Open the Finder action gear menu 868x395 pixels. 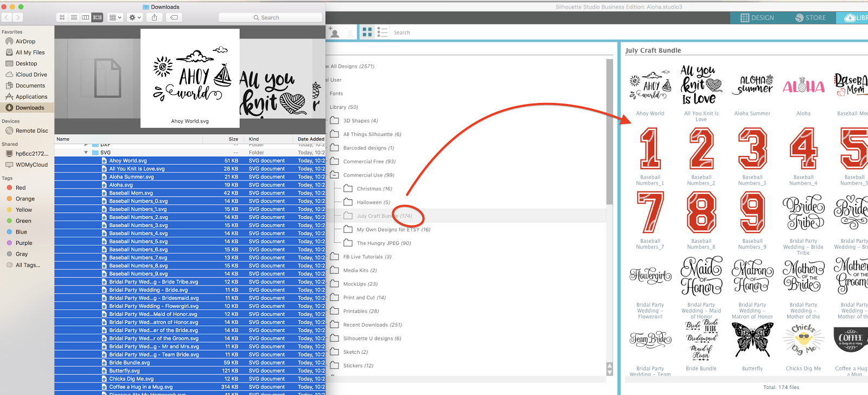[x=135, y=17]
